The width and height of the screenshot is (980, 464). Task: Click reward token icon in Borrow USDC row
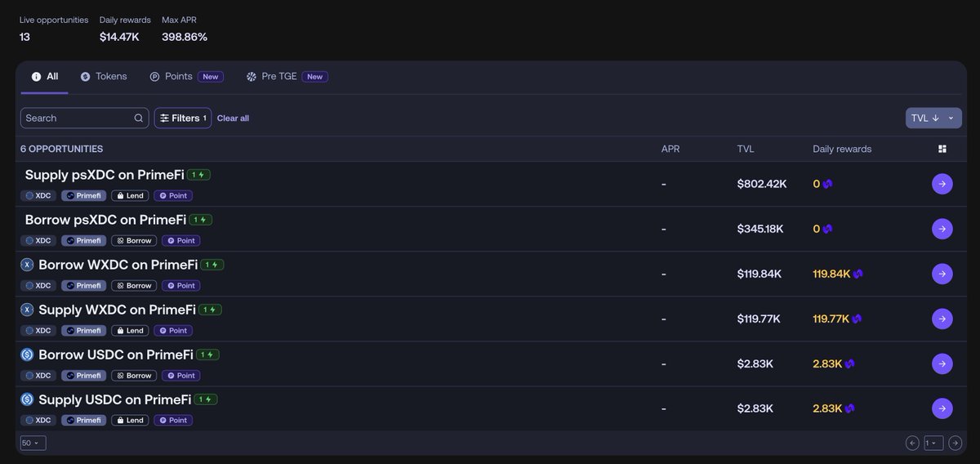tap(850, 364)
